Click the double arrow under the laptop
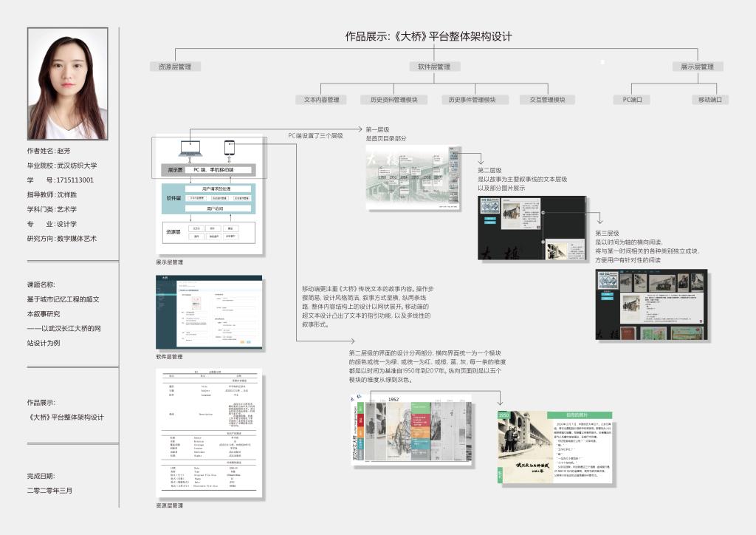The height and width of the screenshot is (535, 756). click(x=190, y=161)
